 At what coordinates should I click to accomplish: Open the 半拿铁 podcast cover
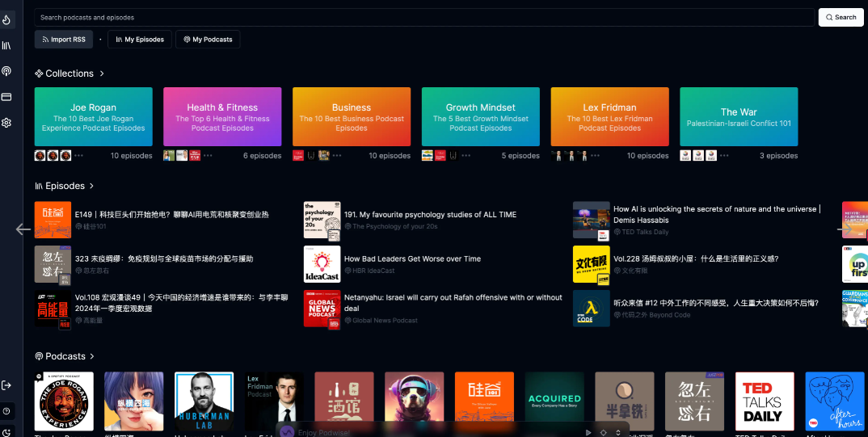pos(625,401)
